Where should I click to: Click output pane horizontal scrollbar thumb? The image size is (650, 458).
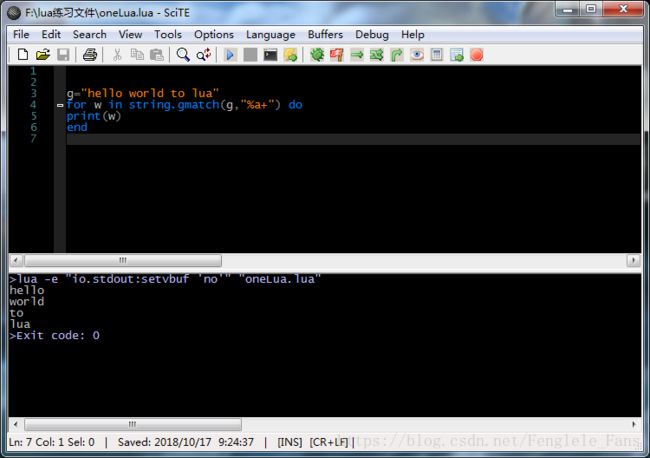[x=133, y=424]
